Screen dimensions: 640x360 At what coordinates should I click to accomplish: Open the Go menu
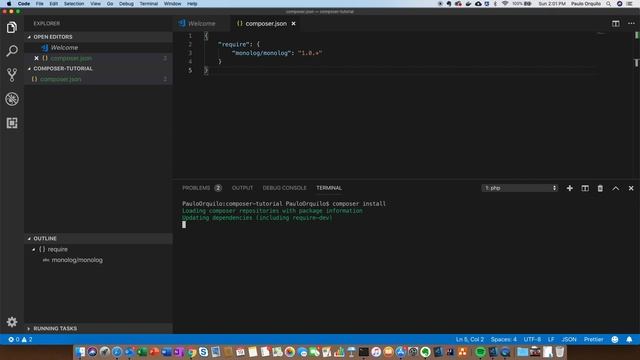tap(110, 4)
